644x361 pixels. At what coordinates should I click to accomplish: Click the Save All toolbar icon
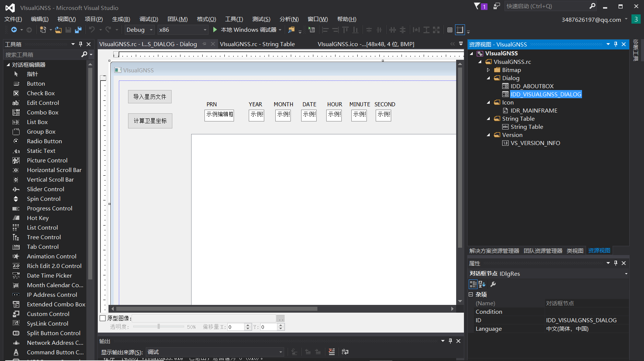pyautogui.click(x=78, y=30)
